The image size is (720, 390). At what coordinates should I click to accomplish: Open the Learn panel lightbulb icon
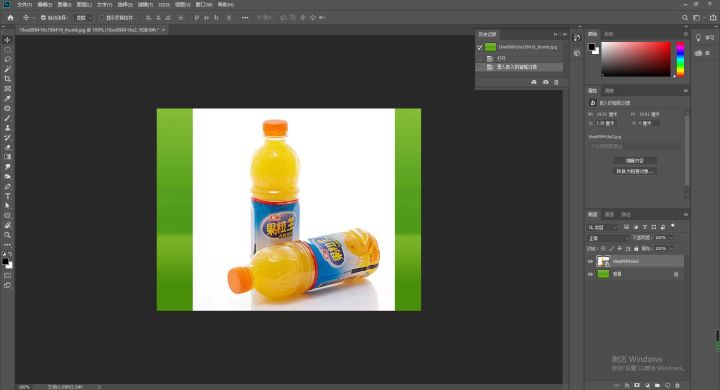coord(698,38)
